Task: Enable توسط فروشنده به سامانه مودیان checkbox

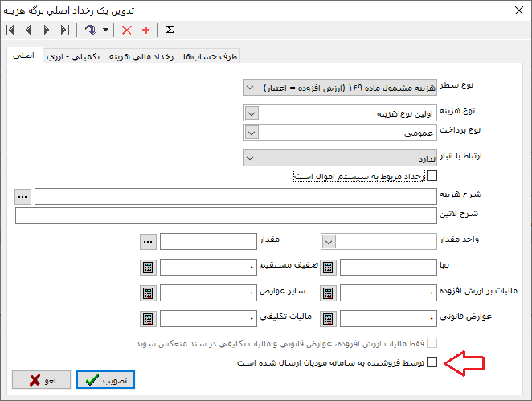Action: [432, 363]
